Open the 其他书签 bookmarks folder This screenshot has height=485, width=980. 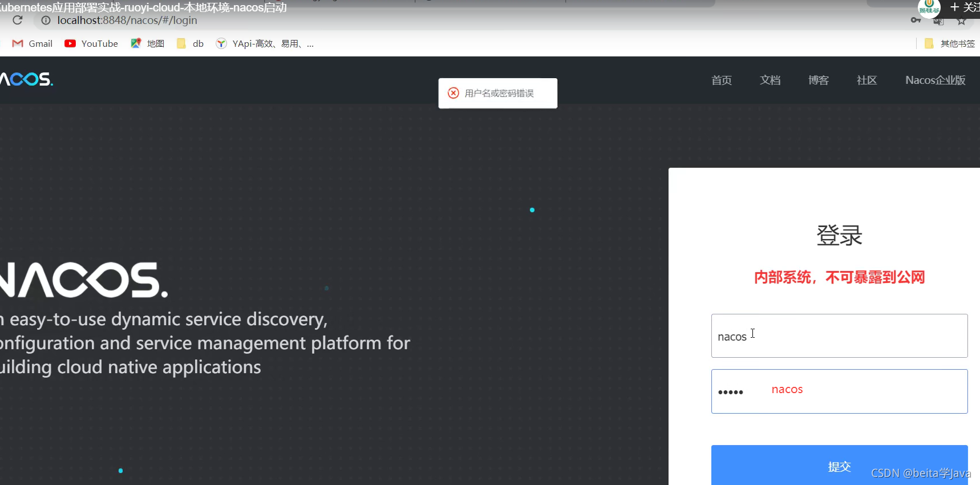(x=950, y=43)
